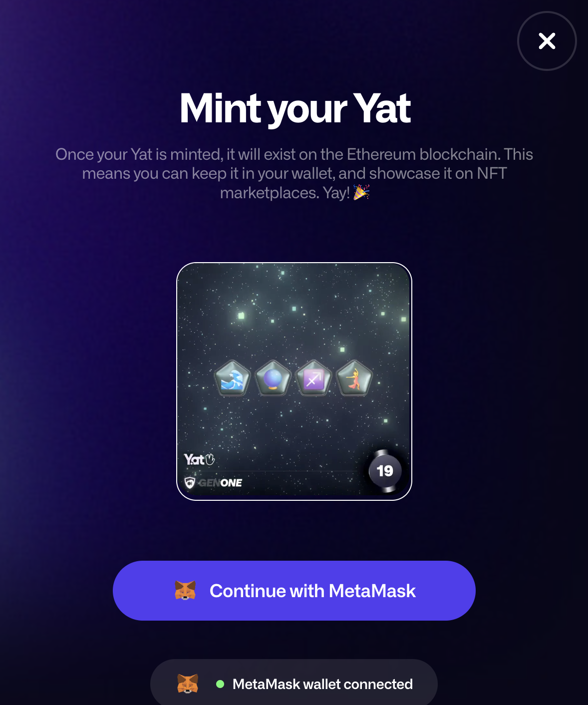Viewport: 588px width, 705px height.
Task: Click the MetaMask wallet connected text
Action: (x=322, y=684)
